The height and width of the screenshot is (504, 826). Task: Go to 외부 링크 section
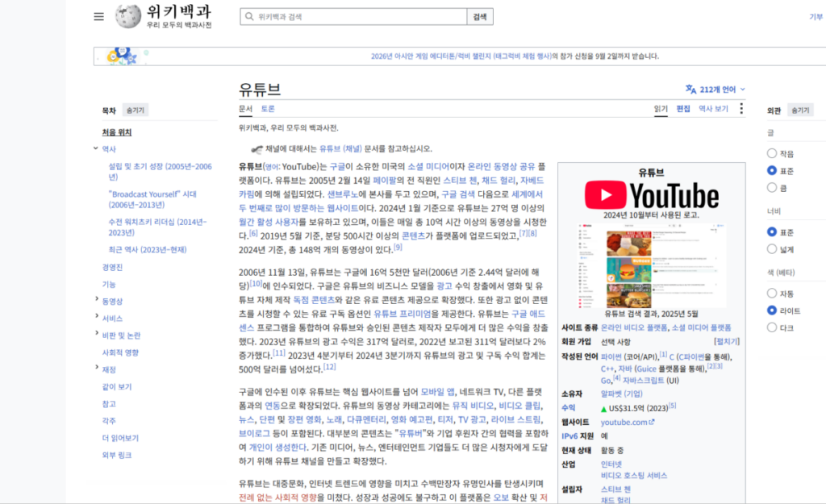[117, 455]
